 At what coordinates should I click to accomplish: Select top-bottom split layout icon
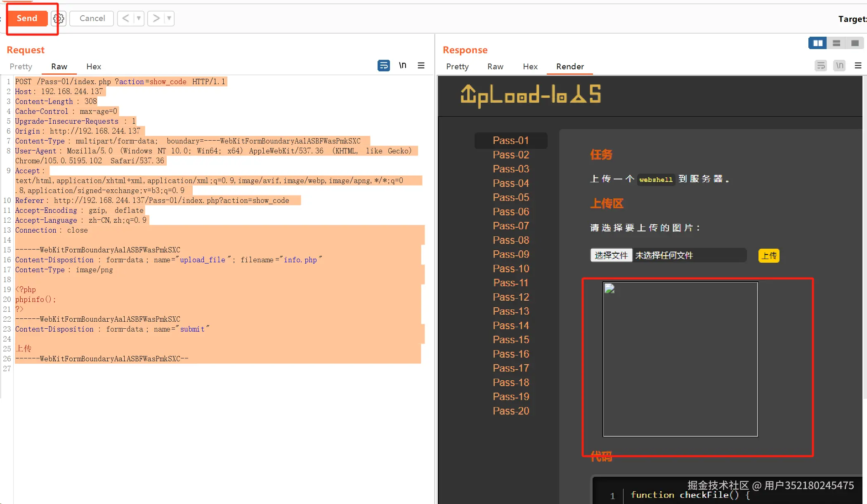click(x=836, y=43)
